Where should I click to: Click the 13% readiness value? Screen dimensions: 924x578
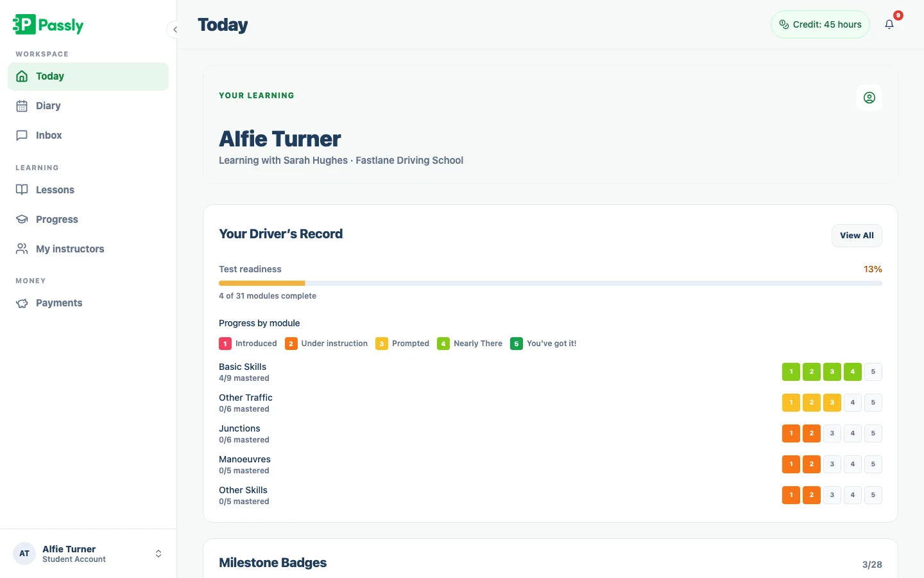tap(873, 269)
